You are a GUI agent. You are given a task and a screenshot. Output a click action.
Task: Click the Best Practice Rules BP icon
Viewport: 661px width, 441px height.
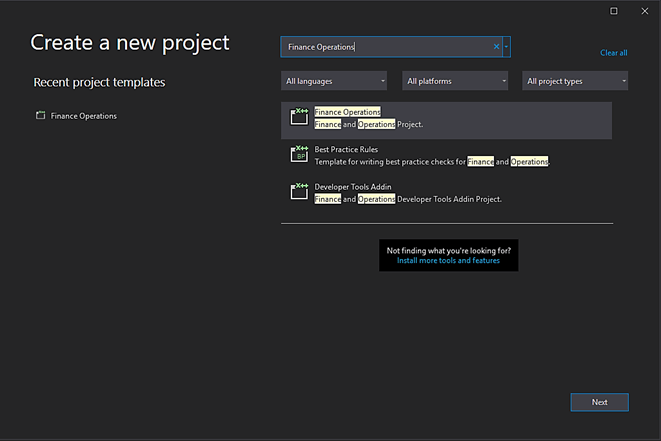(298, 154)
